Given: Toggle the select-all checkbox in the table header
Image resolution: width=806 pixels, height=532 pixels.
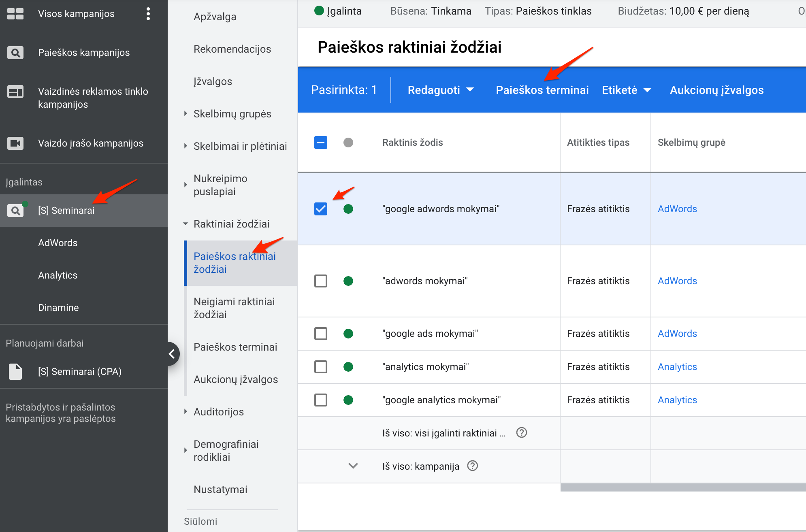Looking at the screenshot, I should [320, 143].
